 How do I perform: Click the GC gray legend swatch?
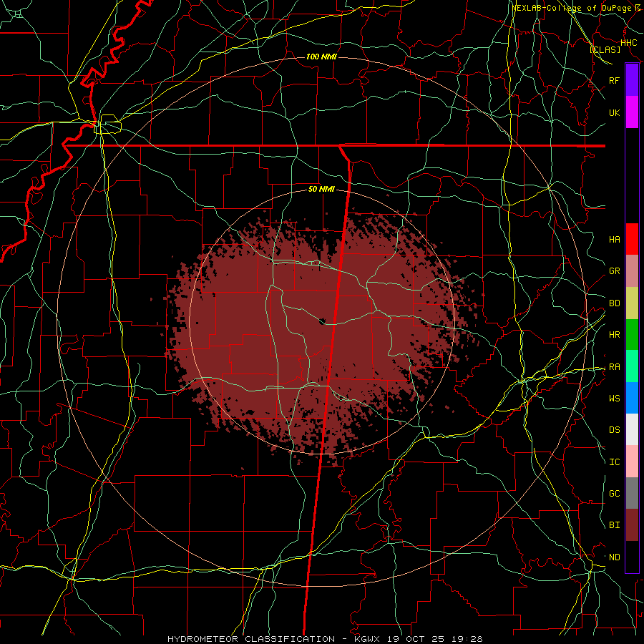tap(632, 493)
